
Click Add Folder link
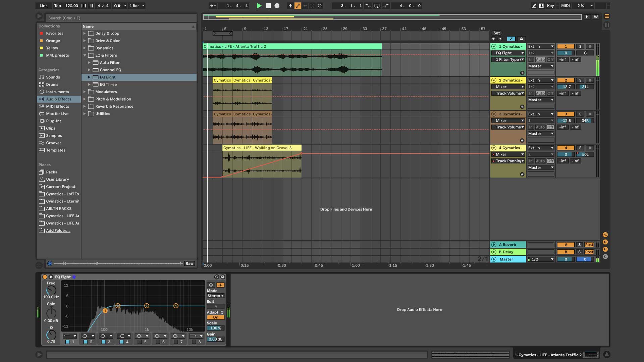click(58, 231)
